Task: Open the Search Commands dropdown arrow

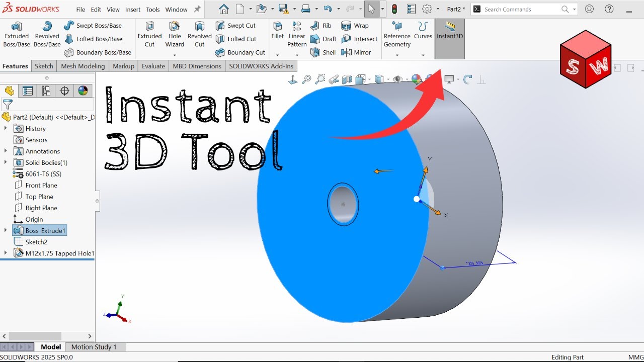Action: (x=575, y=10)
